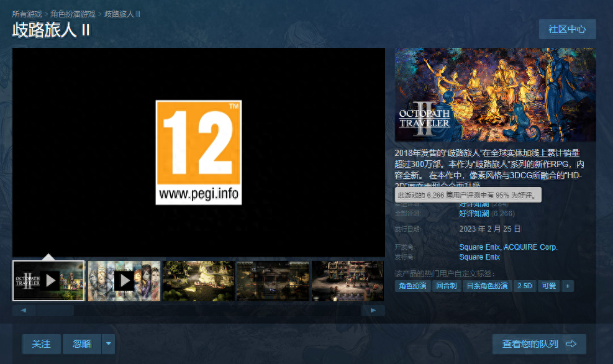
Task: Click the thumbnail strip scrollbar handle
Action: (55, 311)
